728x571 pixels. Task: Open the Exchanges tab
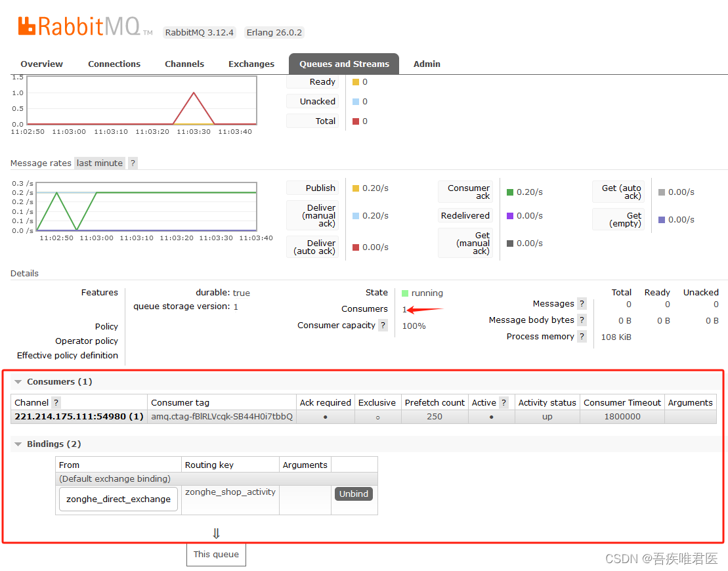coord(251,64)
